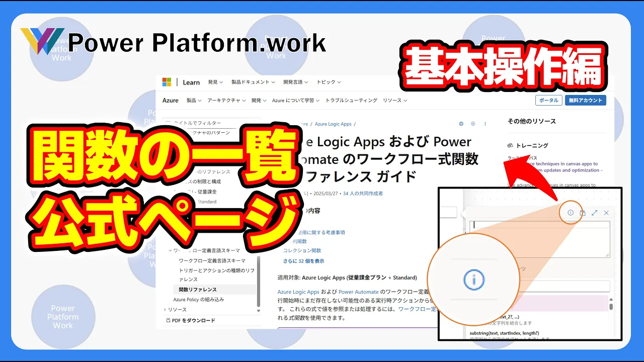
Task: Click the 2025/03/27 date text
Action: (326, 193)
